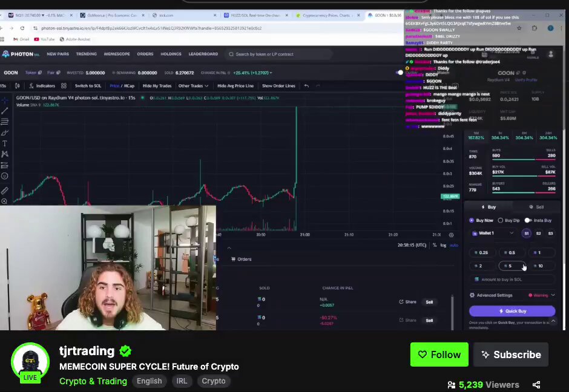Choose slippage preset S2
Image resolution: width=569 pixels, height=392 pixels.
539,234
